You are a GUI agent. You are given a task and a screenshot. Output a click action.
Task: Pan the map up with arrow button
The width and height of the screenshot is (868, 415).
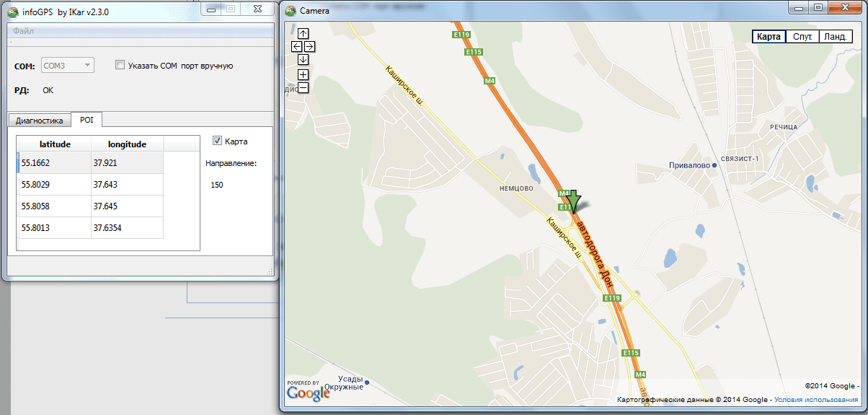(304, 33)
